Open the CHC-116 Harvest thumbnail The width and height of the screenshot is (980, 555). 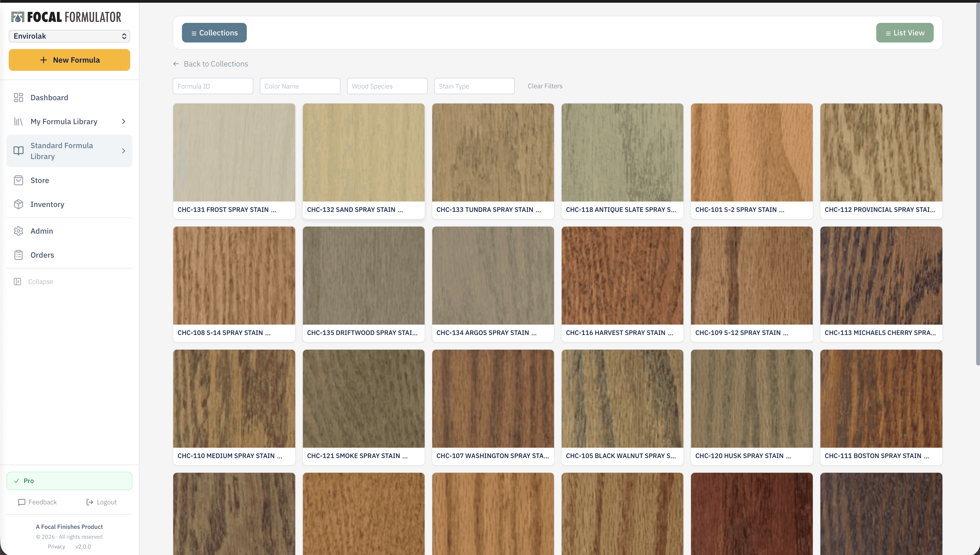tap(622, 276)
